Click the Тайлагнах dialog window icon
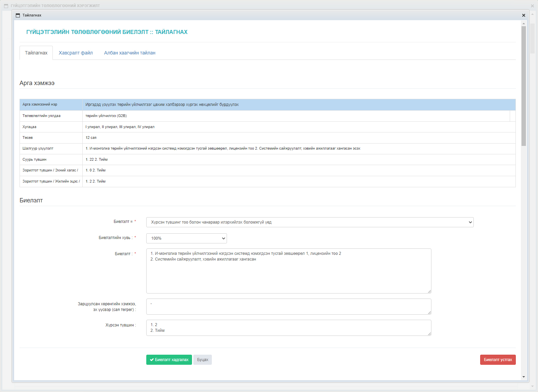This screenshot has height=392, width=538. (18, 15)
